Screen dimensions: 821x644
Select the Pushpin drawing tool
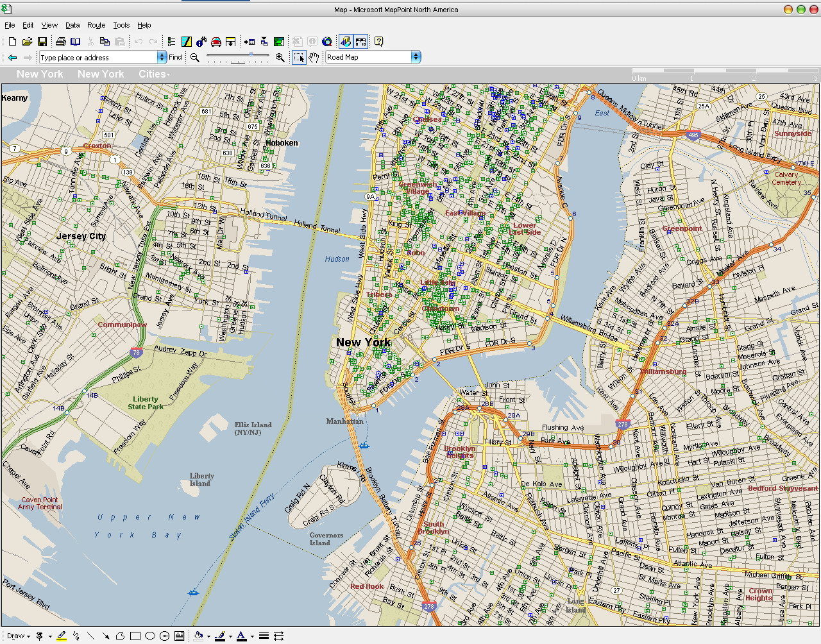coord(40,636)
